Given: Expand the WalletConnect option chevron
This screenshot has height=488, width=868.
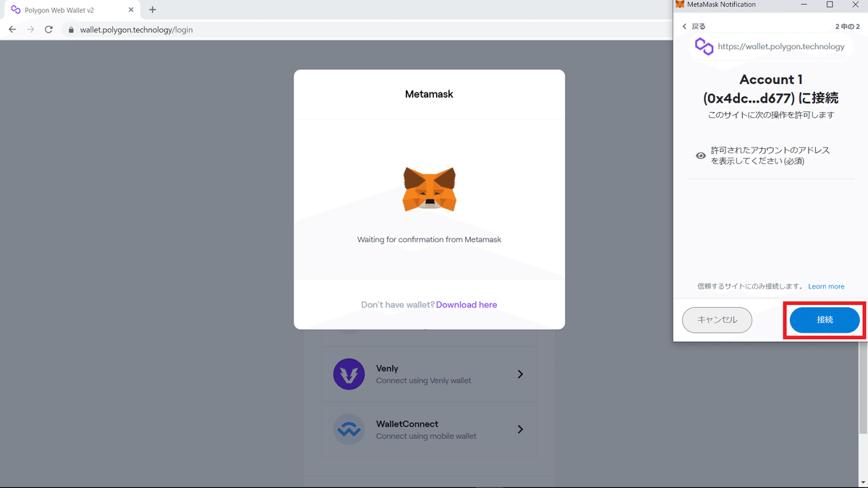Looking at the screenshot, I should (520, 429).
